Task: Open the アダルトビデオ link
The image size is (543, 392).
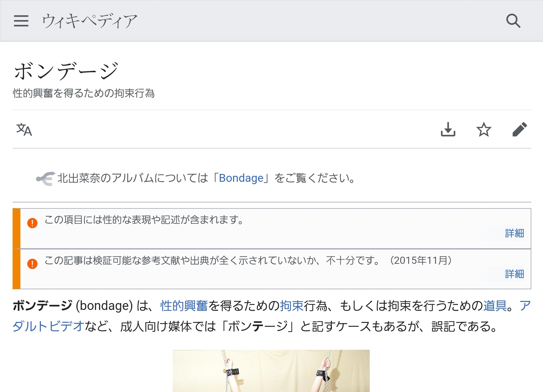Action: pyautogui.click(x=48, y=326)
